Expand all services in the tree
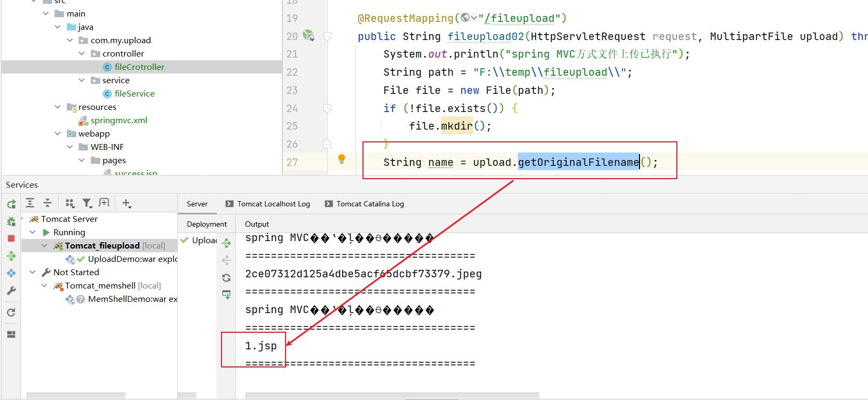 point(30,203)
